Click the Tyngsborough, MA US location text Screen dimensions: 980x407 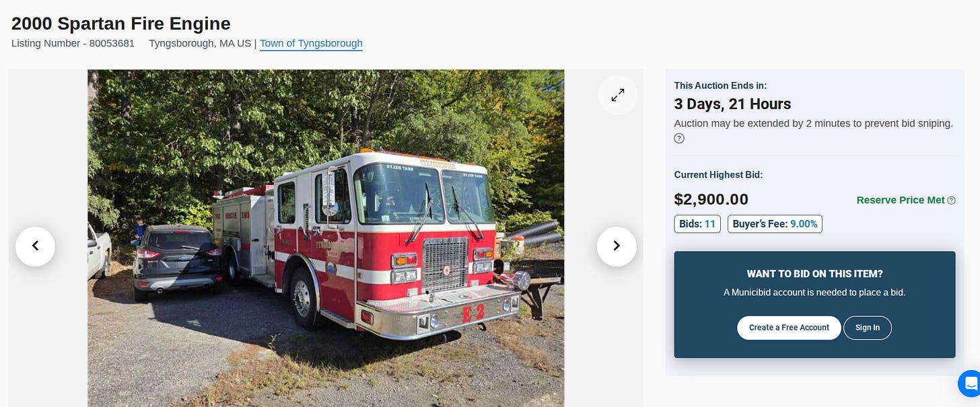(x=200, y=44)
